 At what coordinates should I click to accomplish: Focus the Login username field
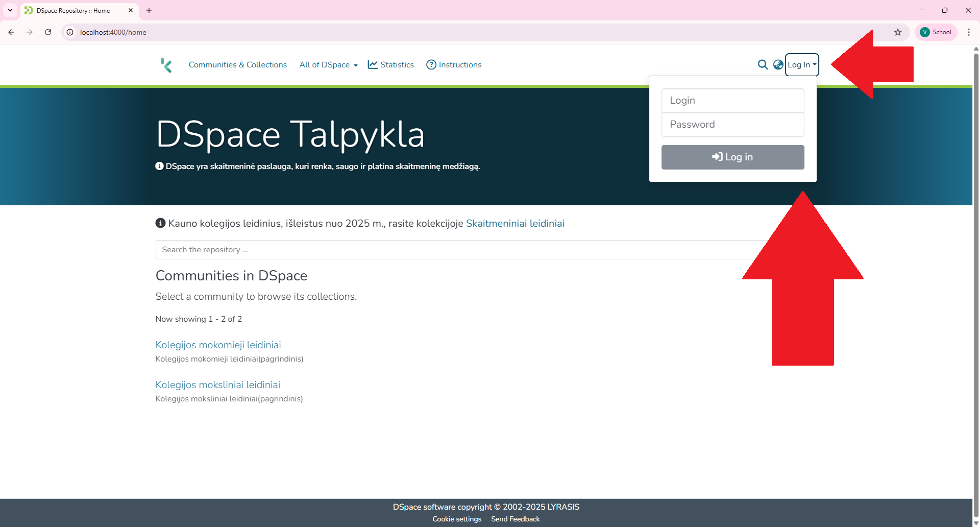point(733,101)
